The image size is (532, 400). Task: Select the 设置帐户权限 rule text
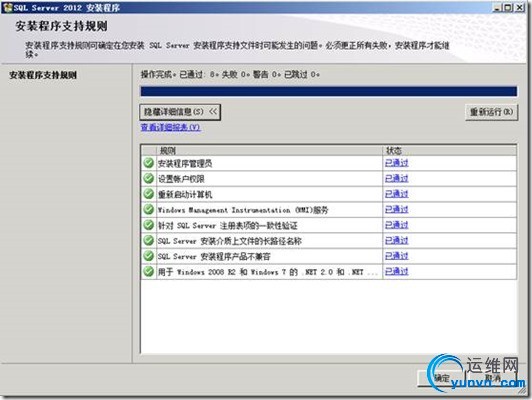(x=181, y=179)
